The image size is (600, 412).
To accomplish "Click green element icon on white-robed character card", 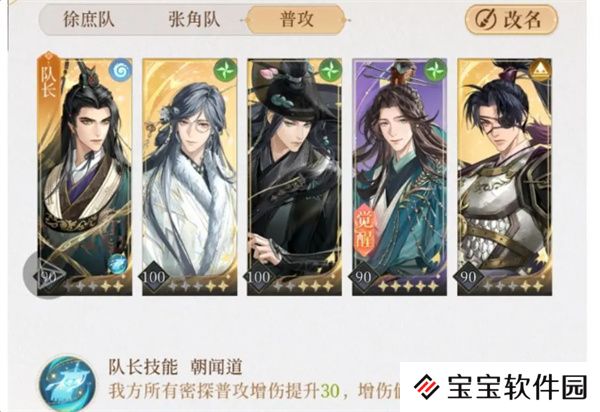I will [225, 70].
